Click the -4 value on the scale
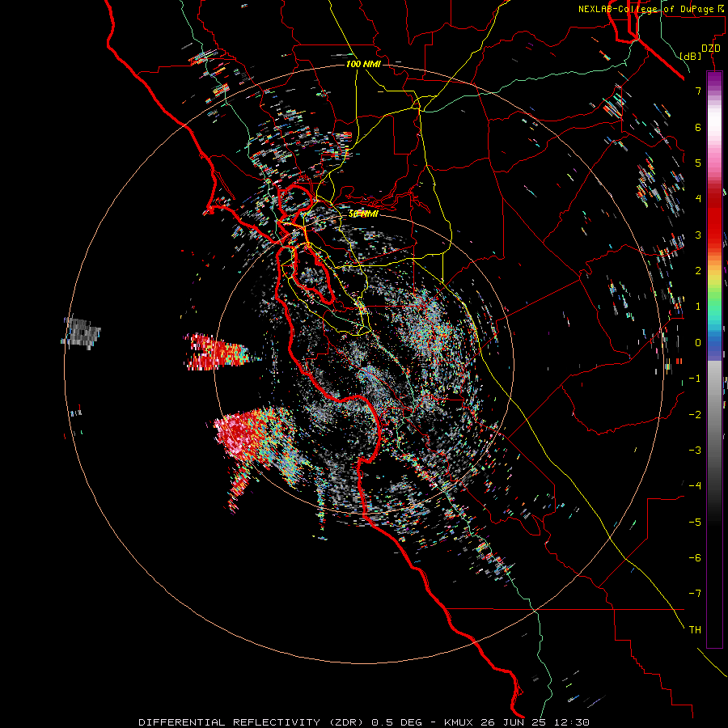Screen dimensions: 728x728 coord(695,486)
